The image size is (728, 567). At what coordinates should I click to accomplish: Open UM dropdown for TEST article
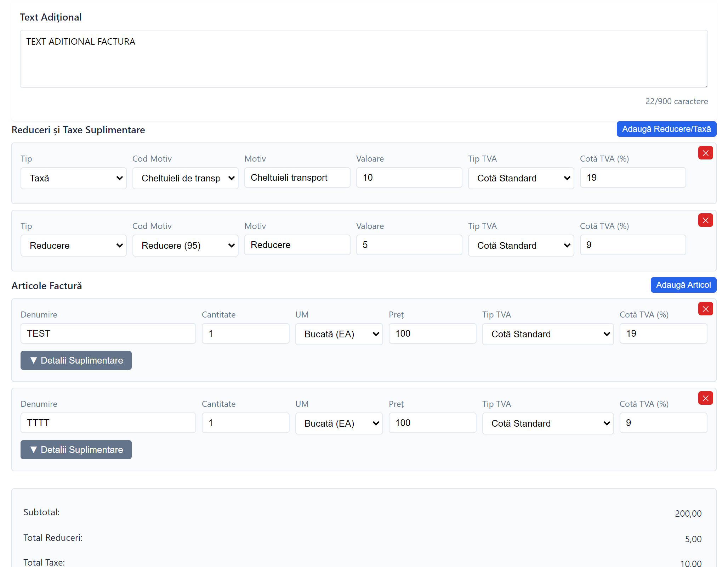[x=339, y=334]
